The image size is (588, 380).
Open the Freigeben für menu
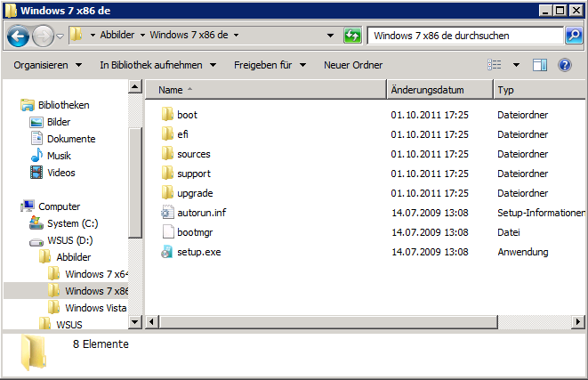(270, 65)
